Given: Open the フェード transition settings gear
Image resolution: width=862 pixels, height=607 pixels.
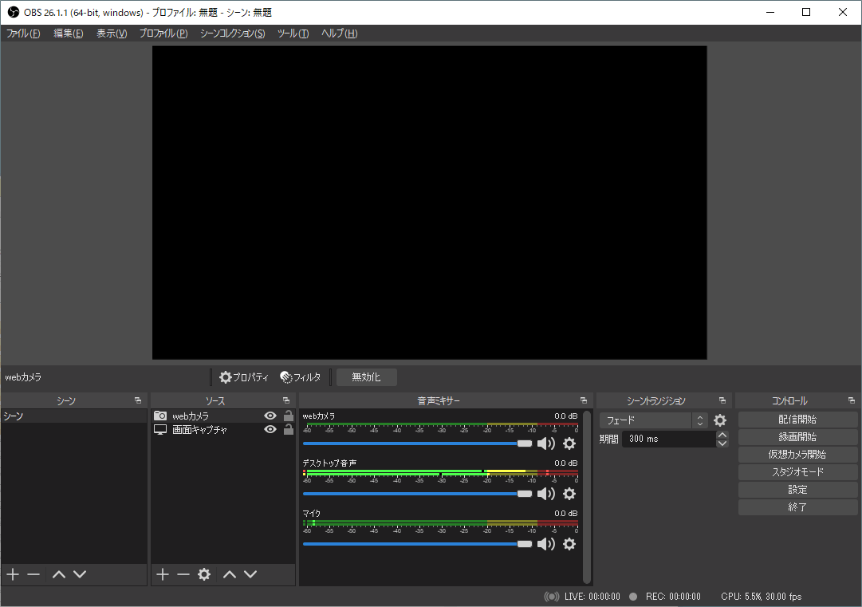Looking at the screenshot, I should [719, 420].
